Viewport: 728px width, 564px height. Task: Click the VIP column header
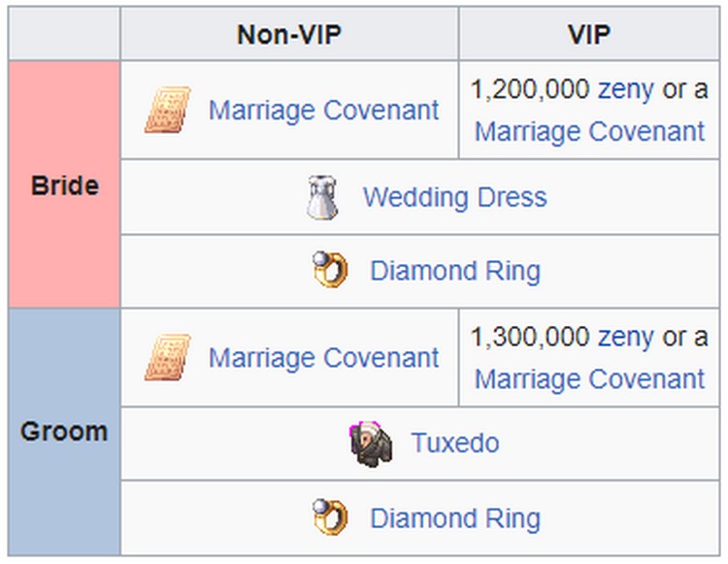589,35
